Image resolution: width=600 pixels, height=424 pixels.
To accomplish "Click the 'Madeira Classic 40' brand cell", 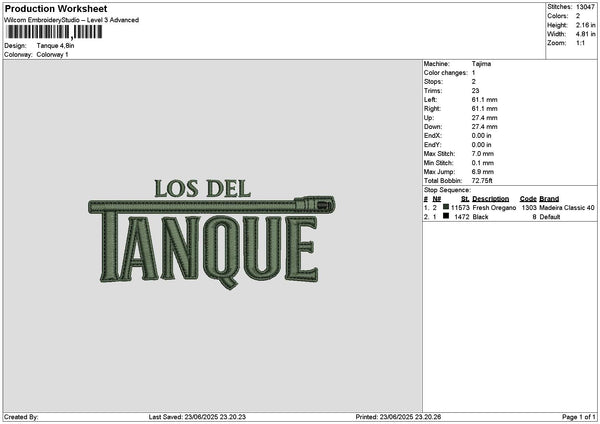I will click(567, 207).
